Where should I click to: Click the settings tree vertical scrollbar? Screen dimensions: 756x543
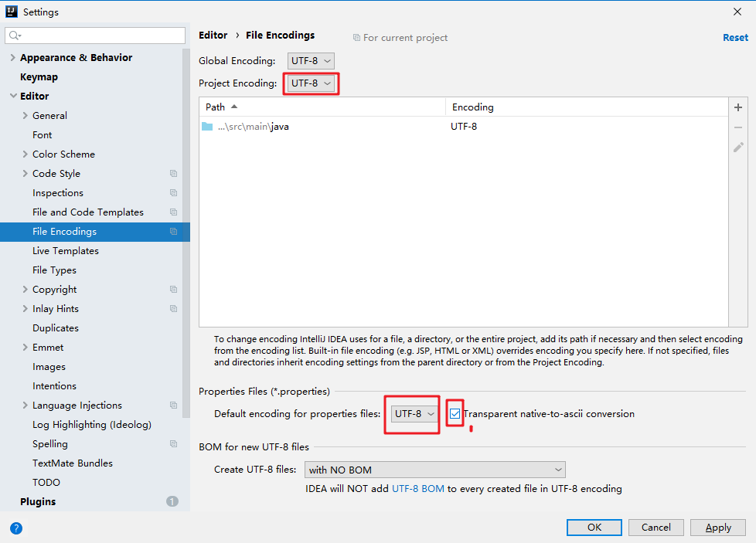[x=186, y=233]
